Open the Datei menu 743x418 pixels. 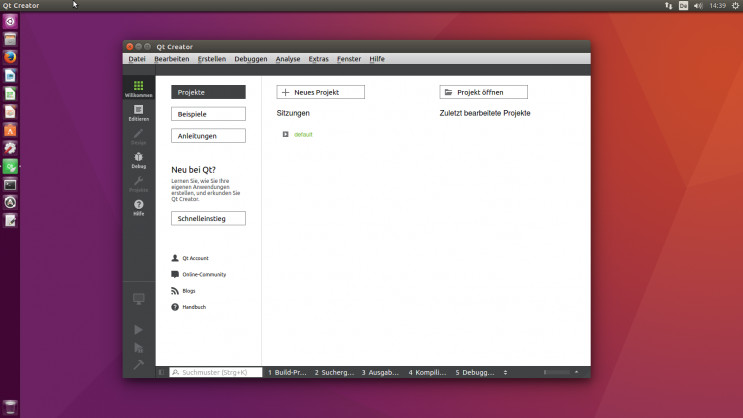pyautogui.click(x=137, y=59)
